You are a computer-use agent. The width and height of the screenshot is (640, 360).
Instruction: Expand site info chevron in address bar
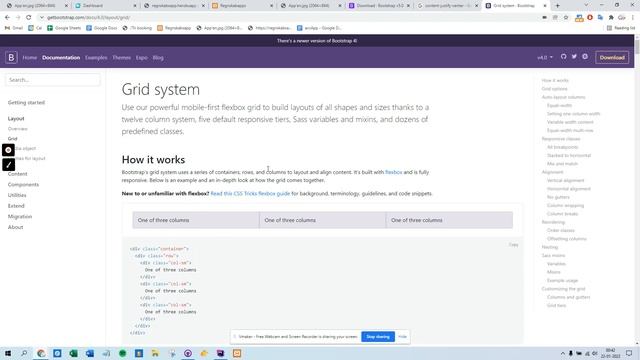tap(41, 18)
